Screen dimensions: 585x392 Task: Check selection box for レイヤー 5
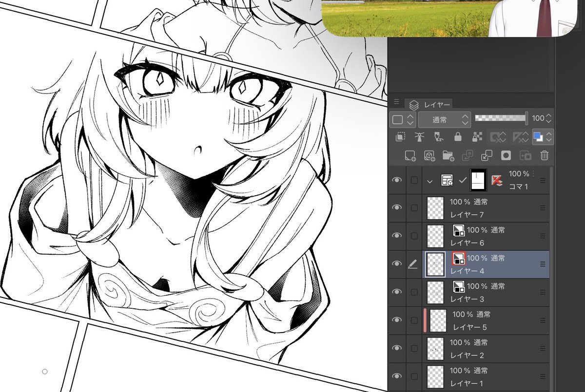(x=414, y=320)
